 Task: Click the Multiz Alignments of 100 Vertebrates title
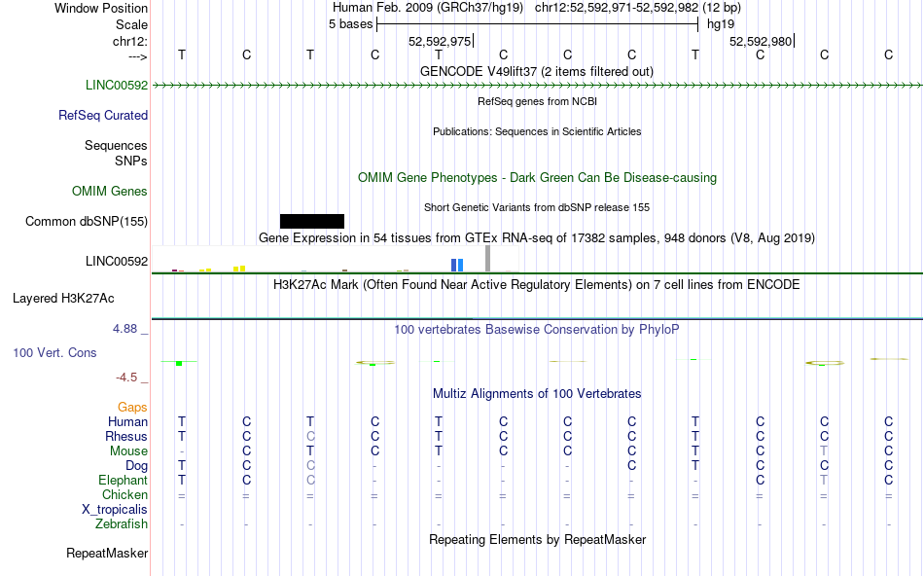537,393
